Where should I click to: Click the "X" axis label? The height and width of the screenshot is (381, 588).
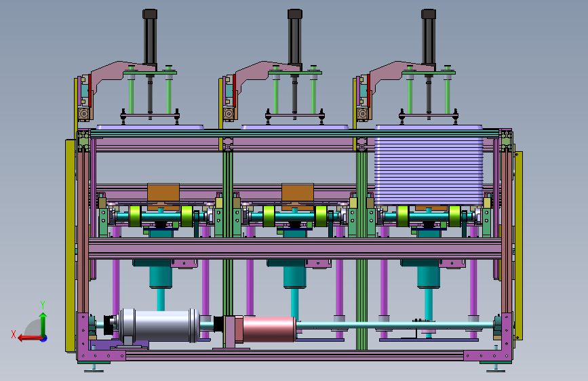click(14, 334)
